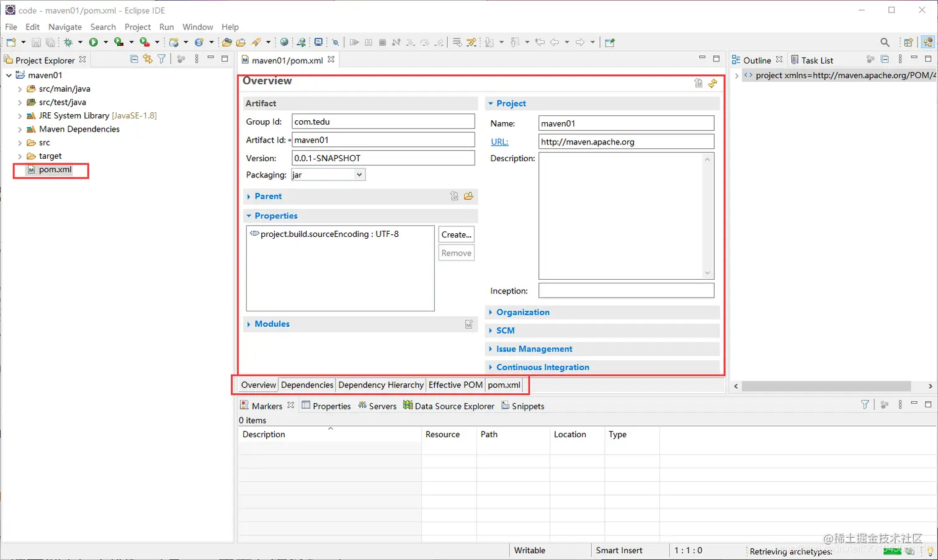The image size is (938, 560).
Task: Click the New file toolbar icon
Action: coord(11,42)
